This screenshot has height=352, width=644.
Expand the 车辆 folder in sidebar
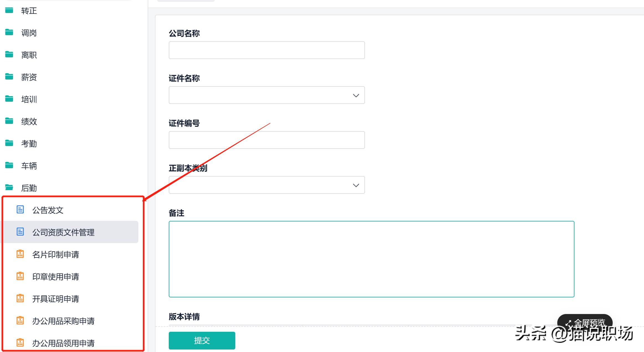point(29,165)
